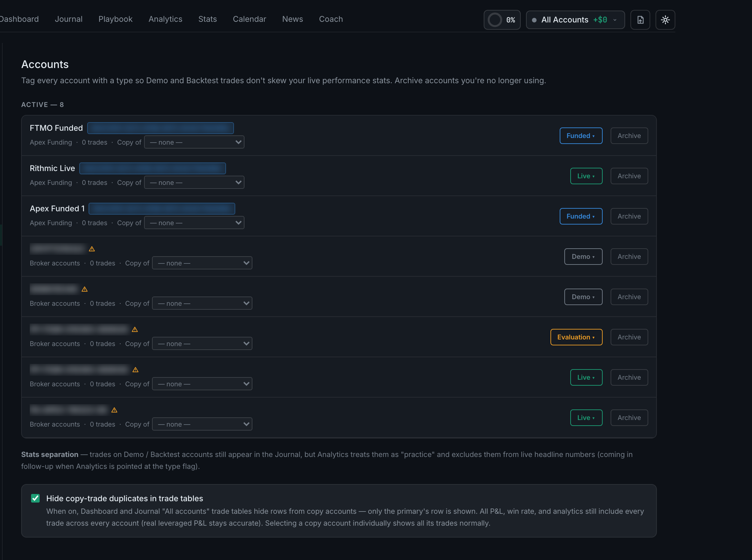The width and height of the screenshot is (752, 560).
Task: Toggle light theme with the sun icon
Action: click(x=665, y=20)
